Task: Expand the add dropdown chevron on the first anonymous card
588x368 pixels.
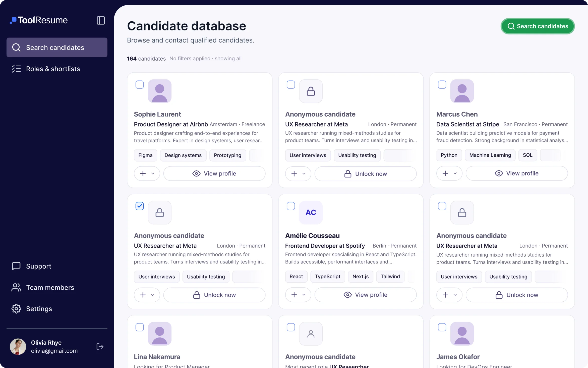Action: pos(304,174)
